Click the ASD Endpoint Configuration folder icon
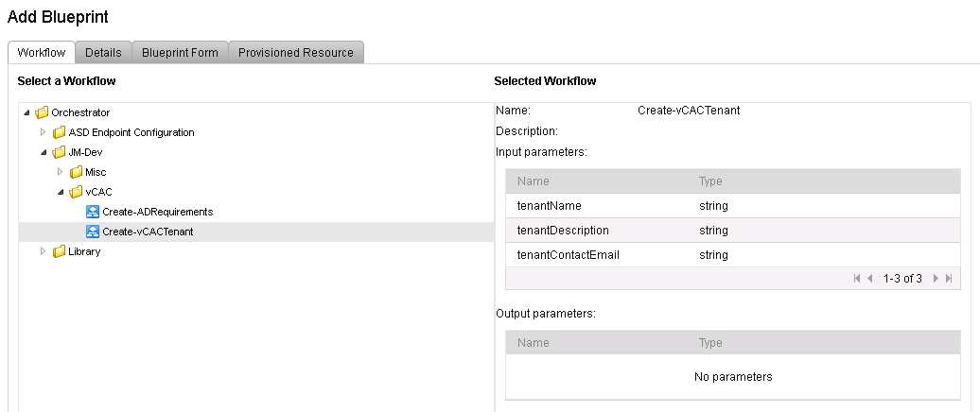 [x=59, y=132]
